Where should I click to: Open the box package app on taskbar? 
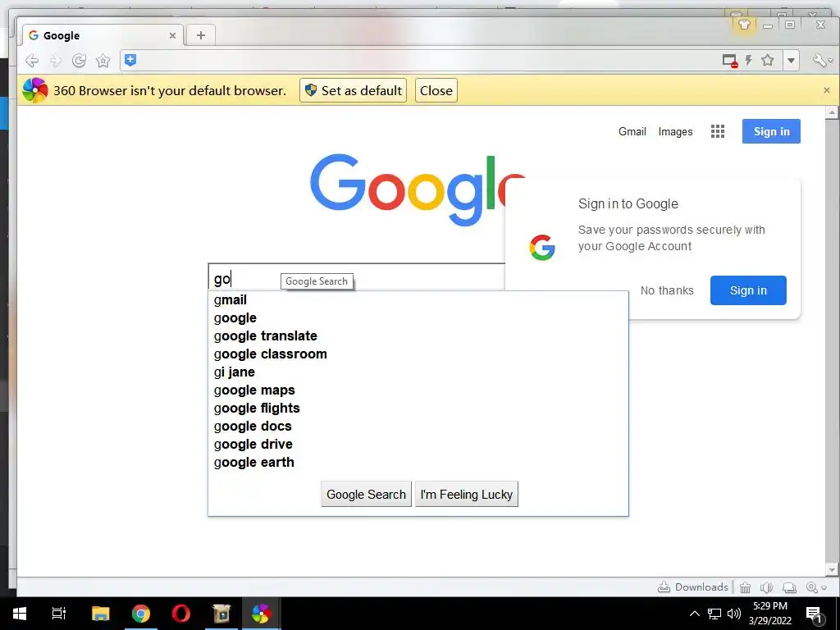(221, 614)
